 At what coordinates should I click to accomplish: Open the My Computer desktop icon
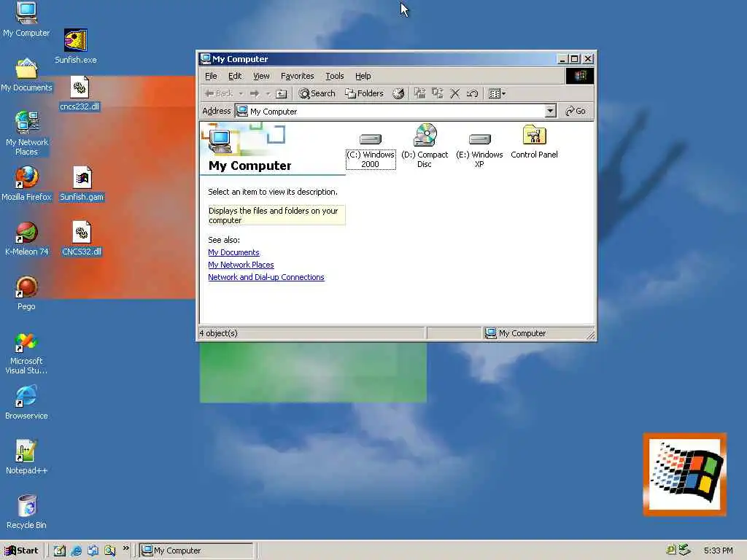26,19
